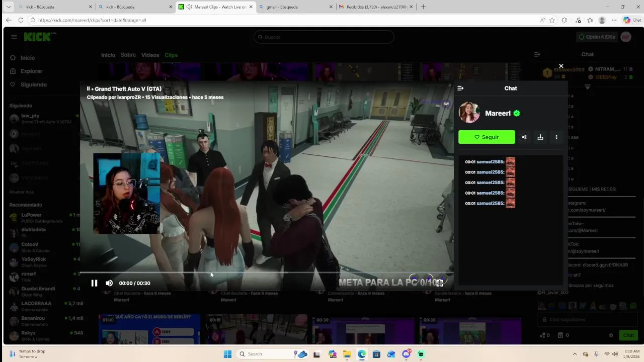Click the kick.com address bar

(282, 20)
